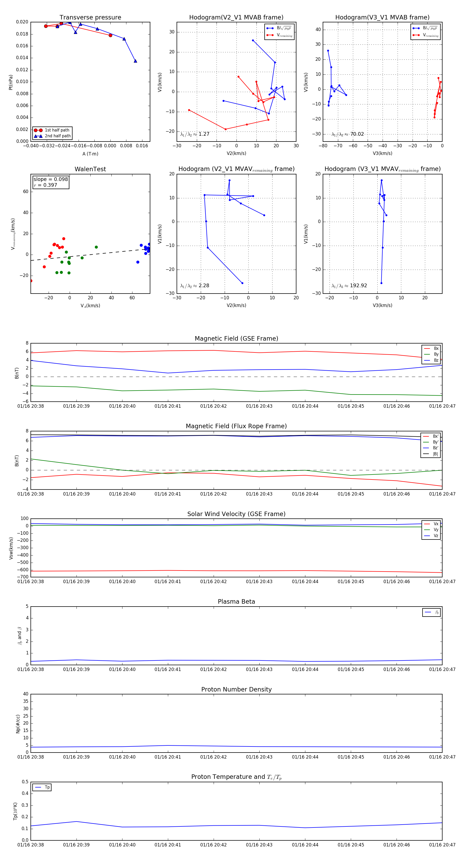
Task: Click the Bx legend entry in GSE magnetic field plot
Action: coord(431,349)
